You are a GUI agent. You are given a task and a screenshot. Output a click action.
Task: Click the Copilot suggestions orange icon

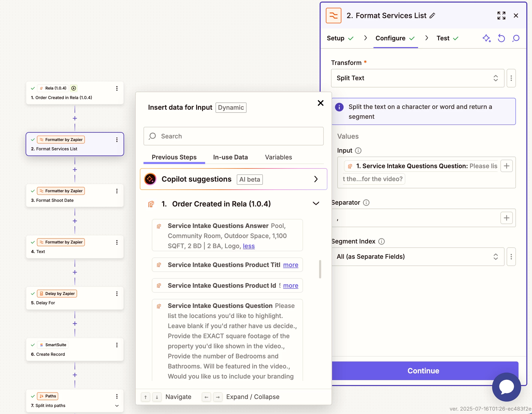coord(150,179)
